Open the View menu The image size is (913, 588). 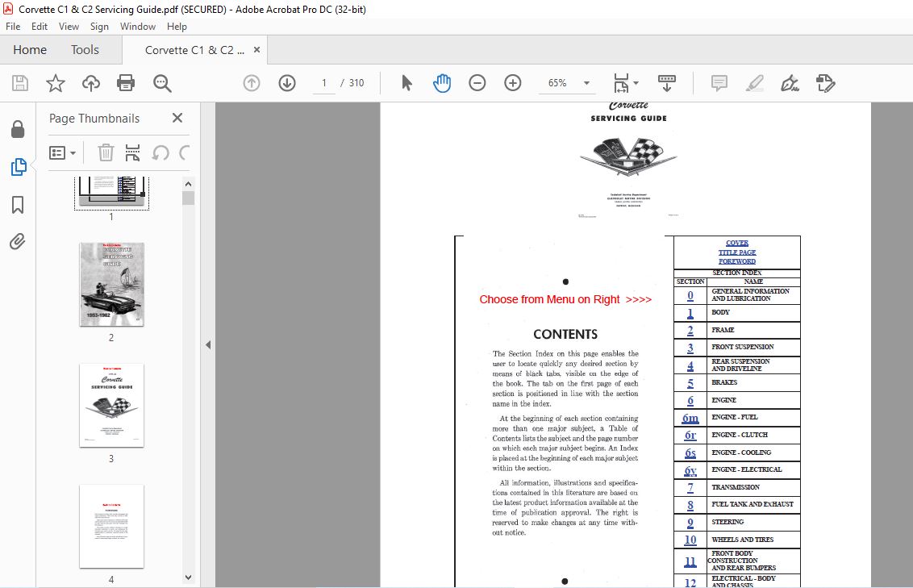click(x=69, y=26)
